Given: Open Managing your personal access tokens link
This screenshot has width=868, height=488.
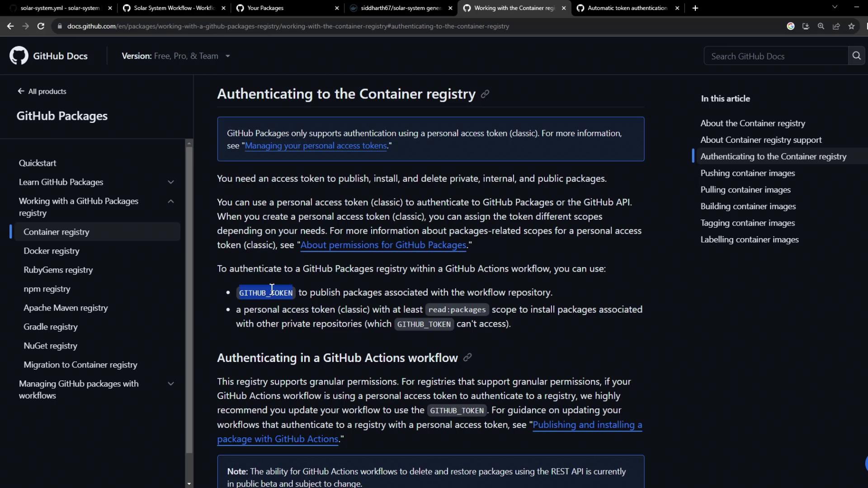Looking at the screenshot, I should point(316,146).
